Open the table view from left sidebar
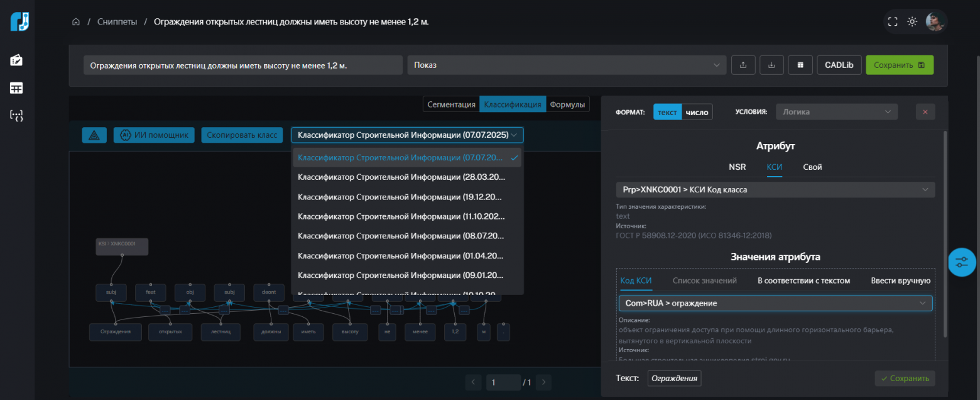Image resolution: width=980 pixels, height=400 pixels. click(16, 88)
